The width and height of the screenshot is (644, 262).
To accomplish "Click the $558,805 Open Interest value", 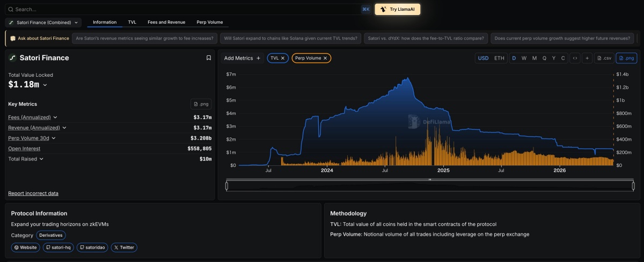I will (x=200, y=149).
